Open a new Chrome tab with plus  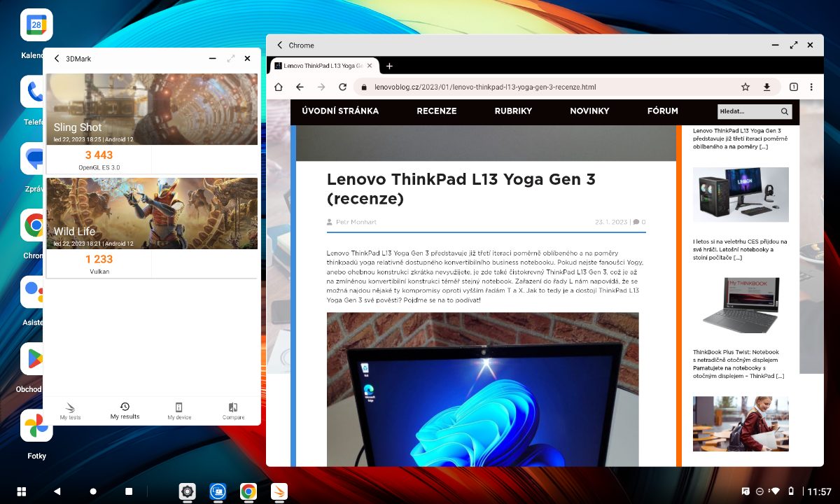coord(390,66)
